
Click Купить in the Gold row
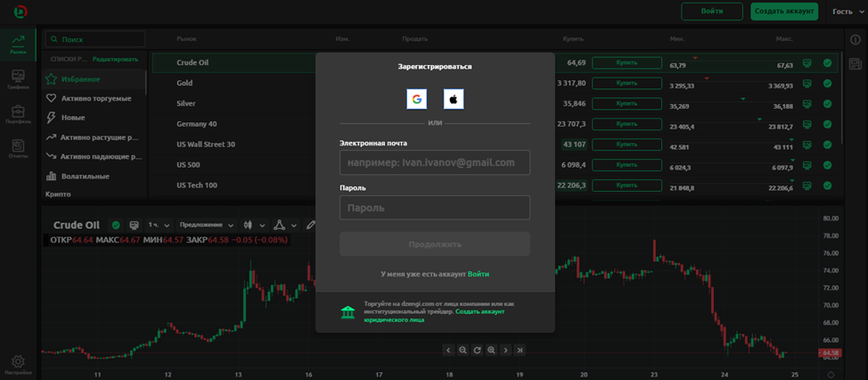coord(626,83)
